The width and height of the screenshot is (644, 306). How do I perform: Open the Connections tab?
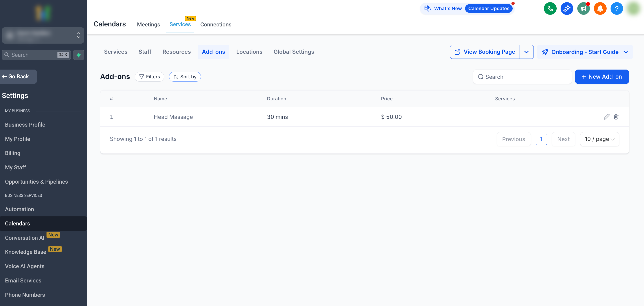215,24
